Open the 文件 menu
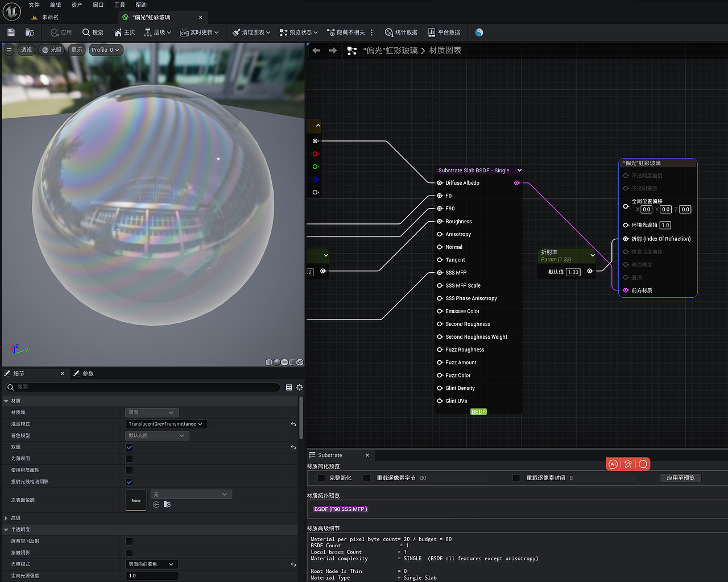 click(x=34, y=5)
